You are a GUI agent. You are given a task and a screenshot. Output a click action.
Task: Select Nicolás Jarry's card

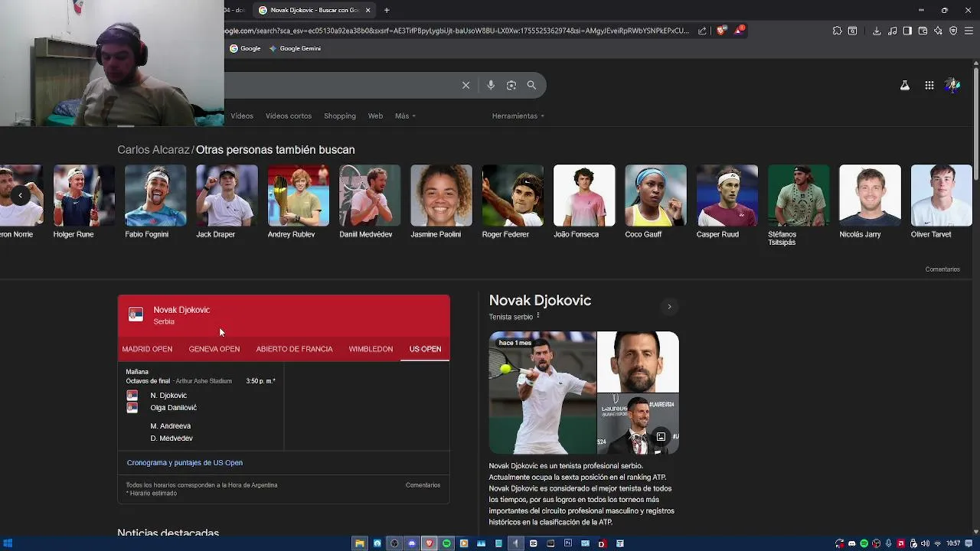coord(870,202)
